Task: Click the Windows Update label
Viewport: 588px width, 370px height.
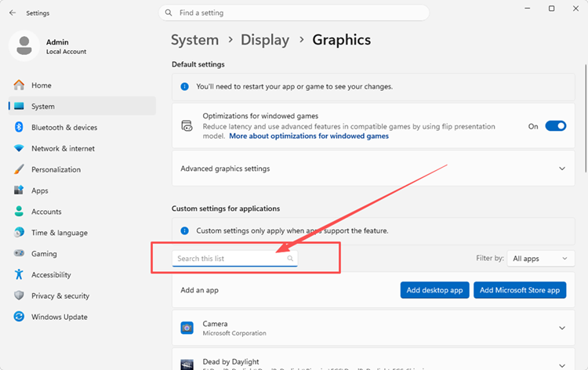Action: point(60,317)
